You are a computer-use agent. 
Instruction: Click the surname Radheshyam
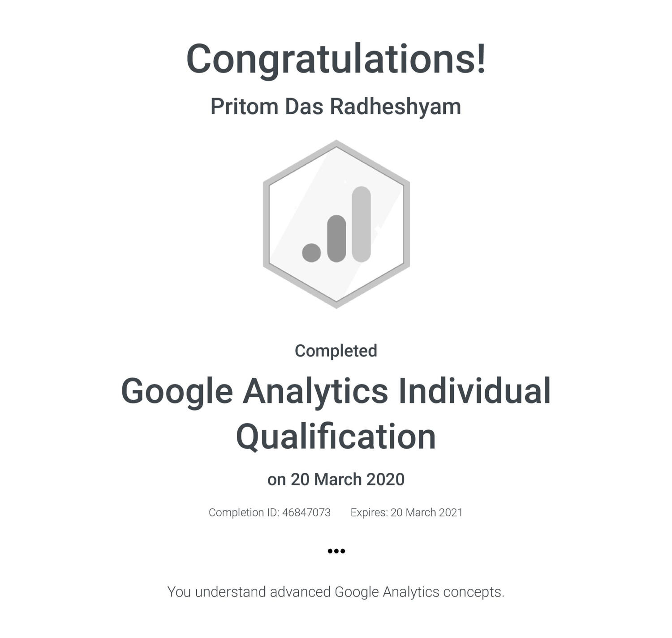coord(395,107)
